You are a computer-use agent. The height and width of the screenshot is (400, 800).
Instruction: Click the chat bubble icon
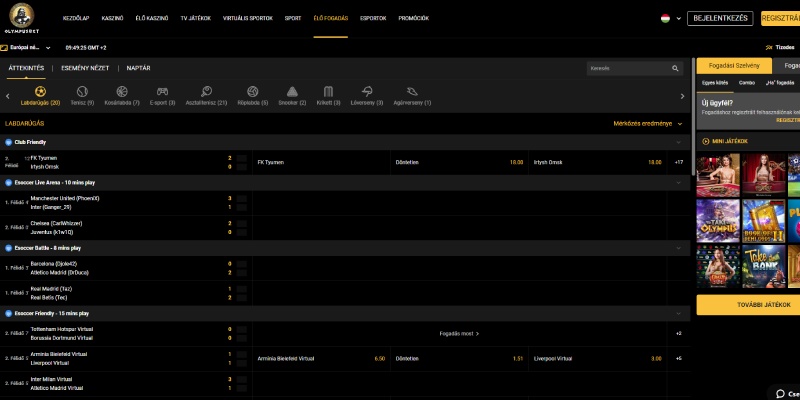[x=780, y=393]
